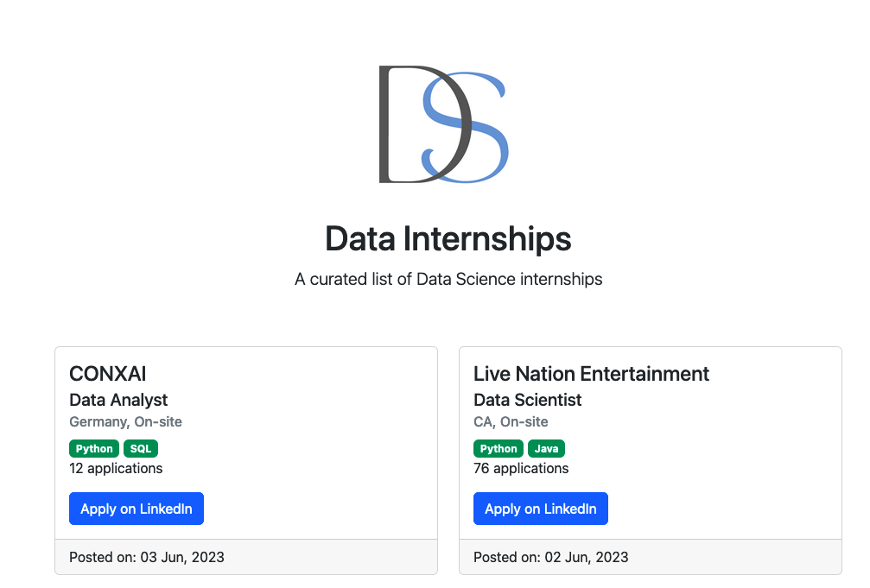Click the Posted on 02 Jun, 2023 footer
The height and width of the screenshot is (588, 870).
coord(550,557)
